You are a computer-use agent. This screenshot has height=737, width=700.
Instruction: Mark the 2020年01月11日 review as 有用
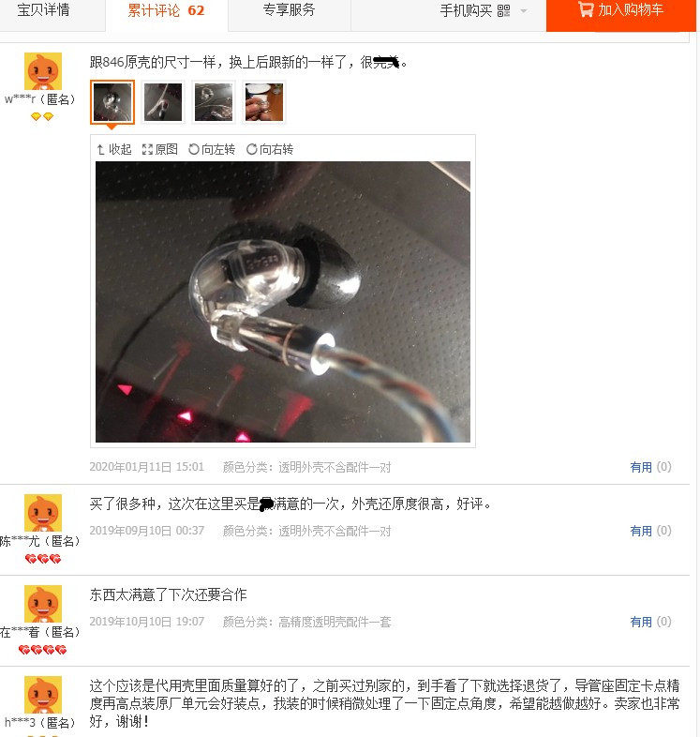650,467
